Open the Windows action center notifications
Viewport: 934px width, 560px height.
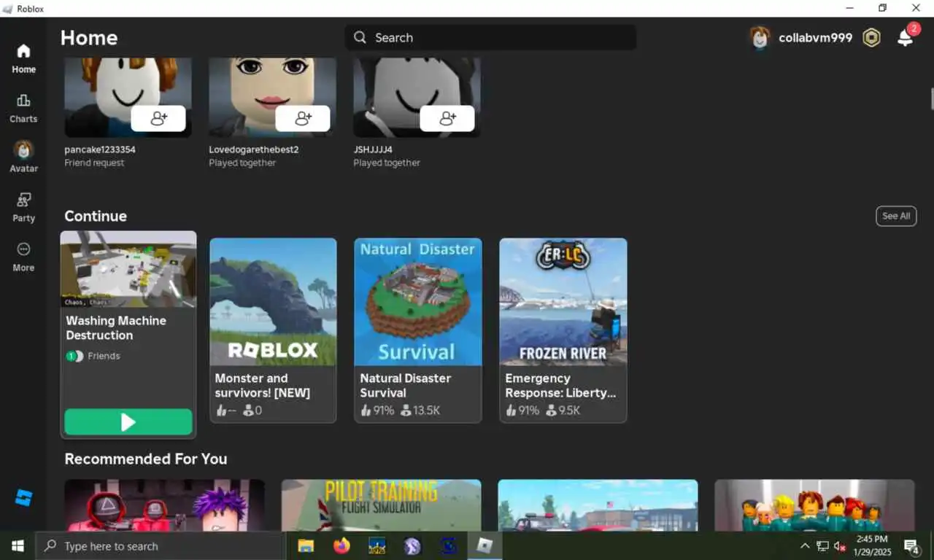(912, 546)
